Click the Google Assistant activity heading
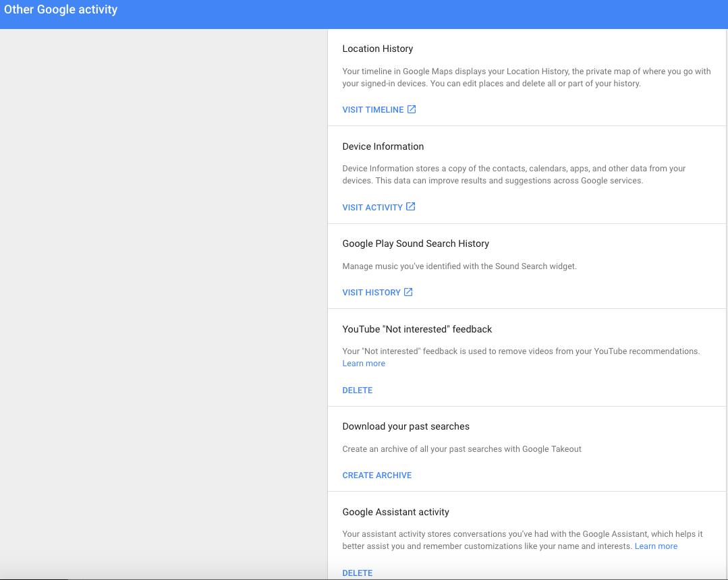 (x=395, y=512)
